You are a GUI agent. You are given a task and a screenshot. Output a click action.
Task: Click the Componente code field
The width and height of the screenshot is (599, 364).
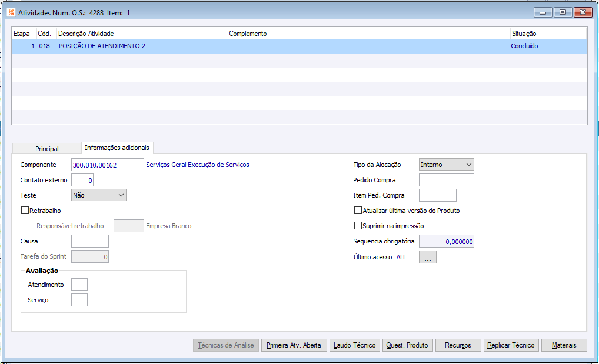[107, 165]
